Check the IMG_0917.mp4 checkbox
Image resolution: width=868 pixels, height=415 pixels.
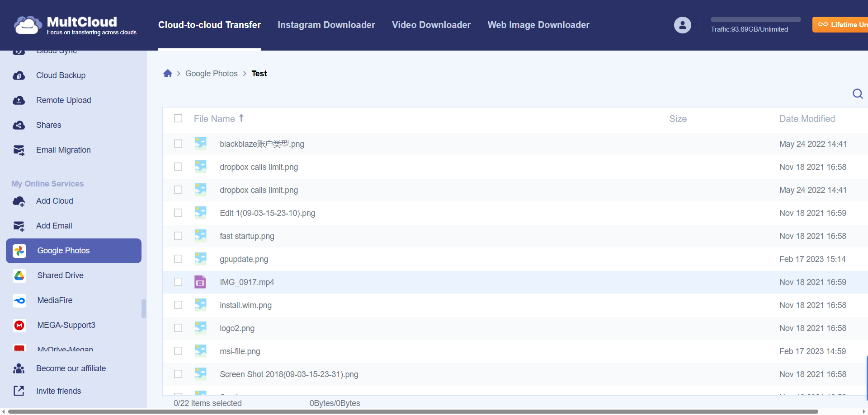tap(178, 282)
